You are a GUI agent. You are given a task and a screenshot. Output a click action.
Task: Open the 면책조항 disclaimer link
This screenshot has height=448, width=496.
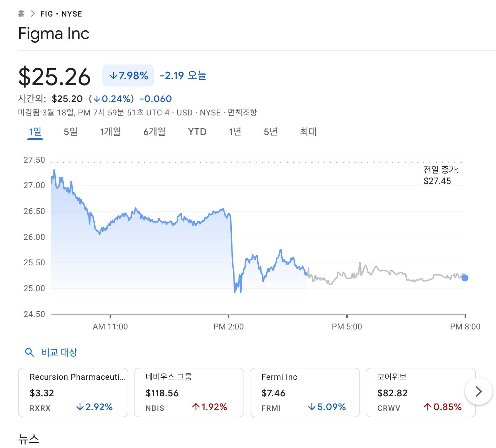click(x=242, y=113)
